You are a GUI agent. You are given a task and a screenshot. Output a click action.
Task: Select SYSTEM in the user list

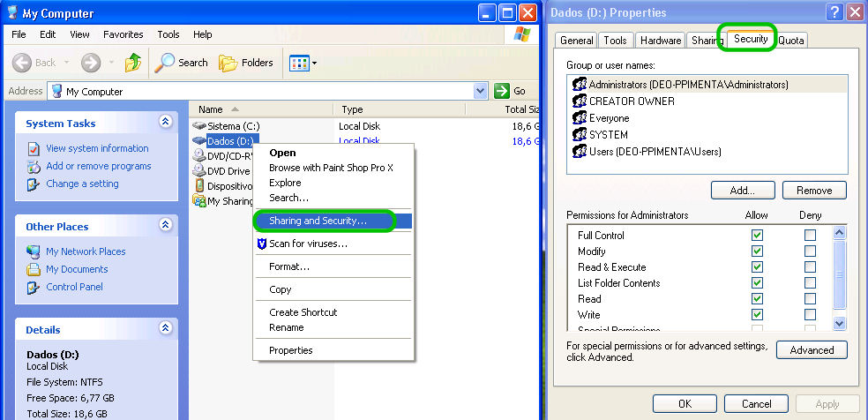pyautogui.click(x=707, y=134)
